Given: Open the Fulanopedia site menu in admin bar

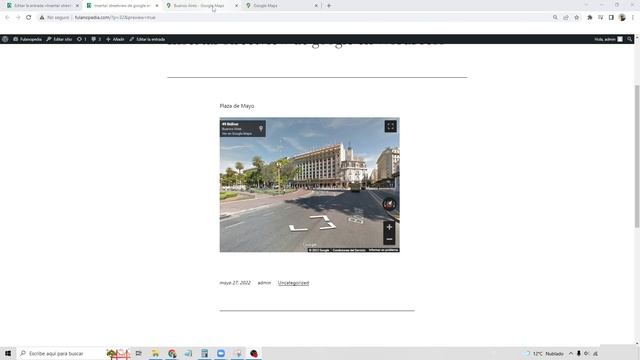Looking at the screenshot, I should click(x=27, y=39).
